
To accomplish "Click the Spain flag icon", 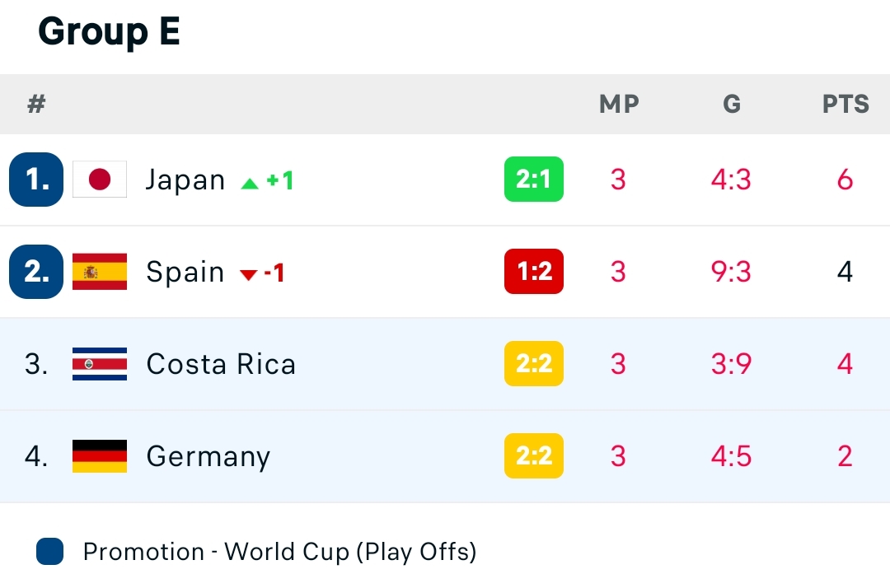I will [100, 272].
